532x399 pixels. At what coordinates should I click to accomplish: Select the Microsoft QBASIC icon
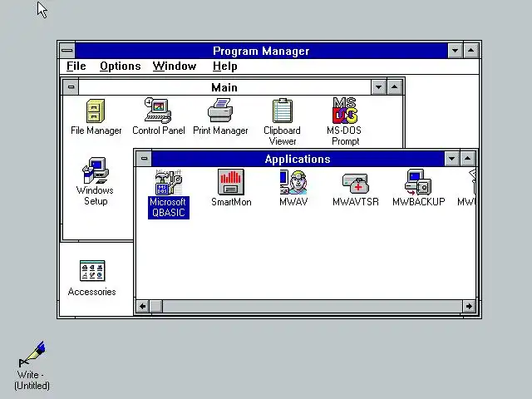tap(168, 194)
